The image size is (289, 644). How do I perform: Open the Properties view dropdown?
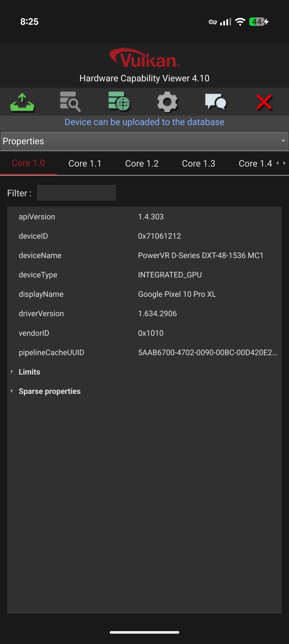tap(144, 141)
